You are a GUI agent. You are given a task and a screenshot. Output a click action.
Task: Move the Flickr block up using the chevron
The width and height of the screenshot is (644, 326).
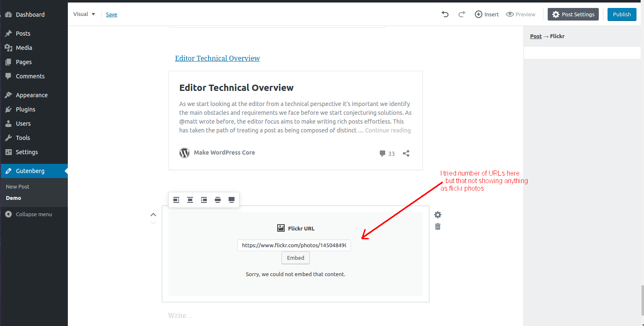(153, 214)
